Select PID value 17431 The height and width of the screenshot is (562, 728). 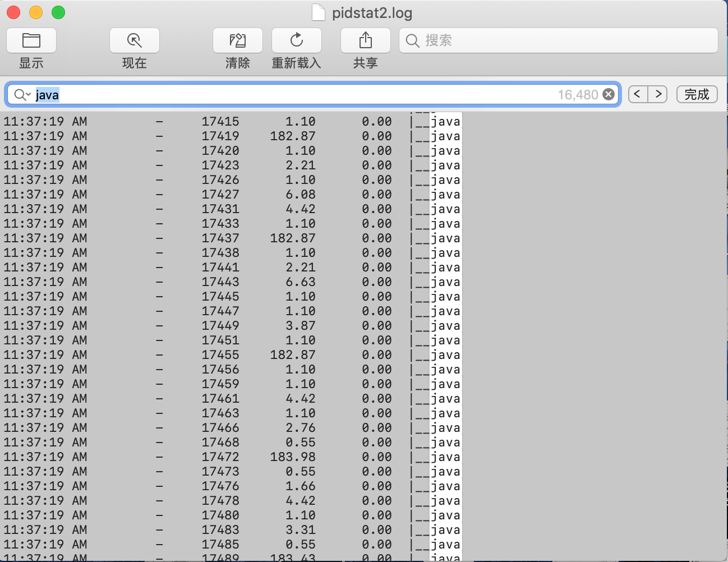click(x=220, y=209)
